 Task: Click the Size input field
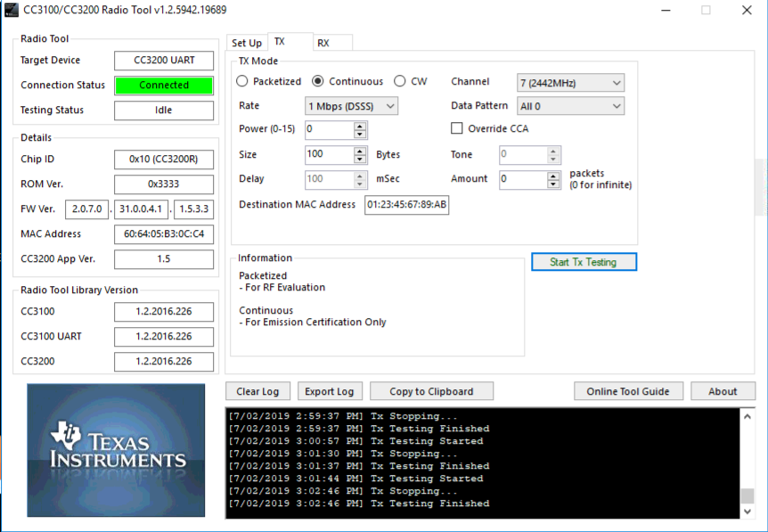(330, 155)
